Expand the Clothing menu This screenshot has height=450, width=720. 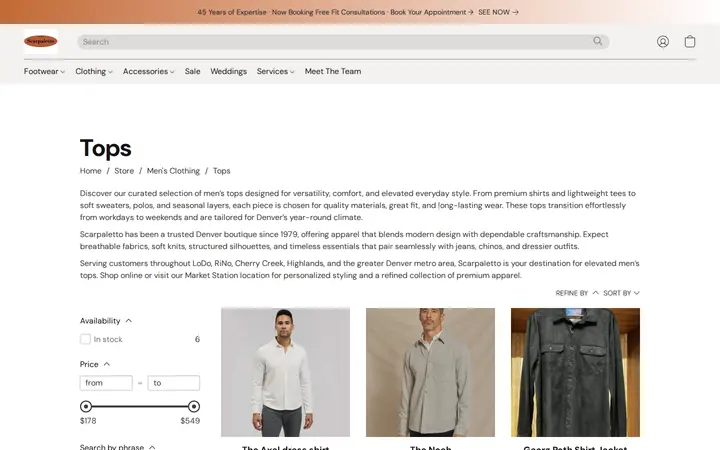pos(94,71)
